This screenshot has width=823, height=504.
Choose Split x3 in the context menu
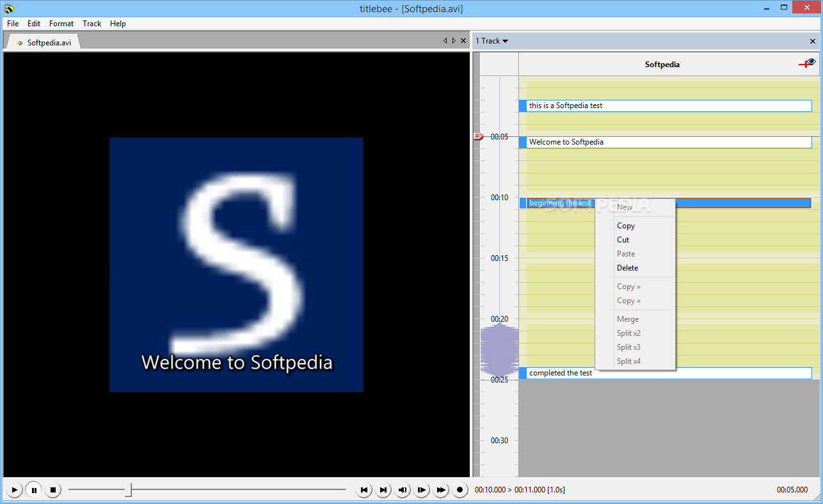pos(635,347)
